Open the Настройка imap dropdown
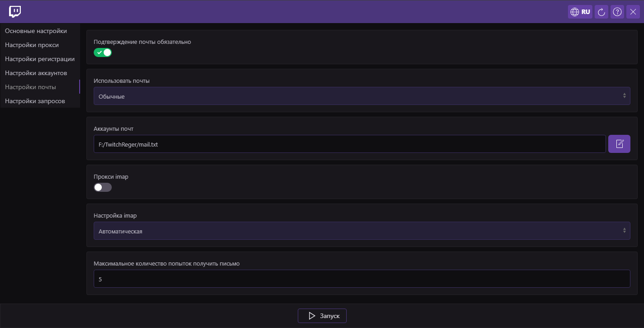The width and height of the screenshot is (644, 328). pos(361,231)
